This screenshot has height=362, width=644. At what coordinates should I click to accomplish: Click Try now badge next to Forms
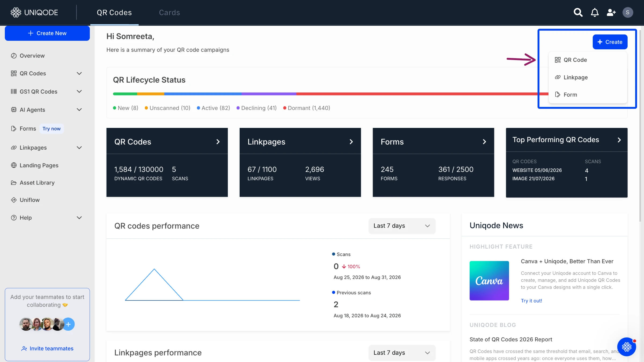(52, 129)
